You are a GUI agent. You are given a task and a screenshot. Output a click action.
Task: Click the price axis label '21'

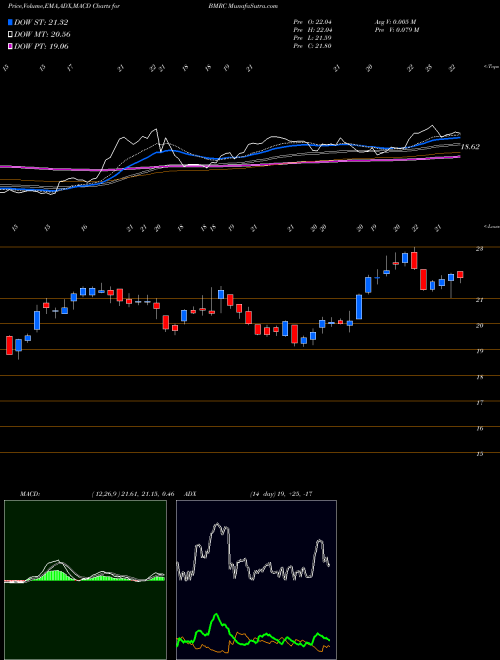coord(479,300)
